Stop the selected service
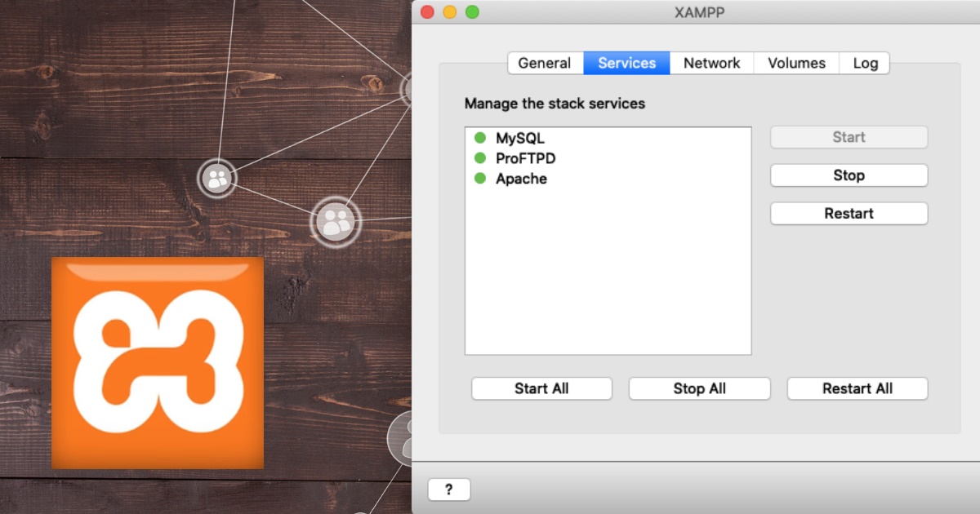 point(849,175)
